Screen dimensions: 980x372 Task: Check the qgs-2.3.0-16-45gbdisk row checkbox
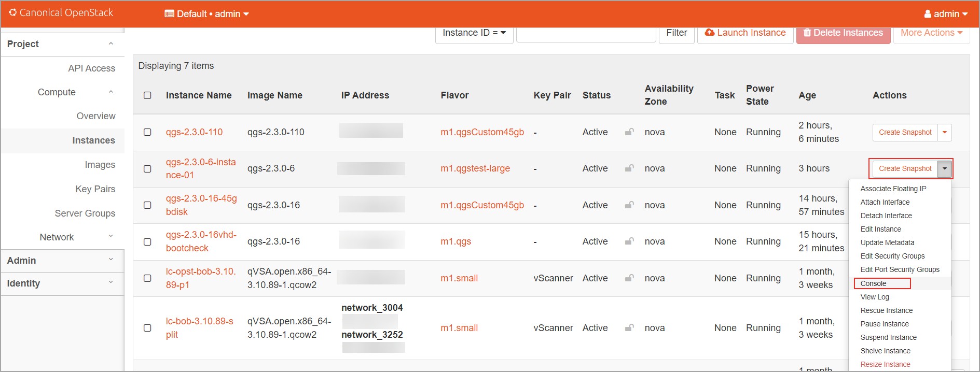(x=147, y=205)
